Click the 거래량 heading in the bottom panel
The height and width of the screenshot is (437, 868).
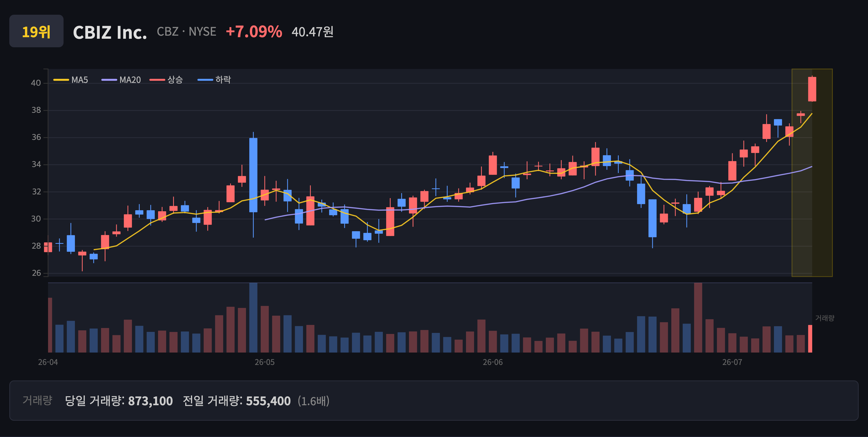coord(37,400)
